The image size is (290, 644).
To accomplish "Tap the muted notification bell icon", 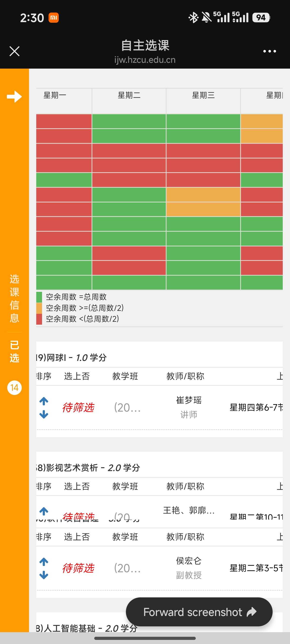I will (206, 17).
